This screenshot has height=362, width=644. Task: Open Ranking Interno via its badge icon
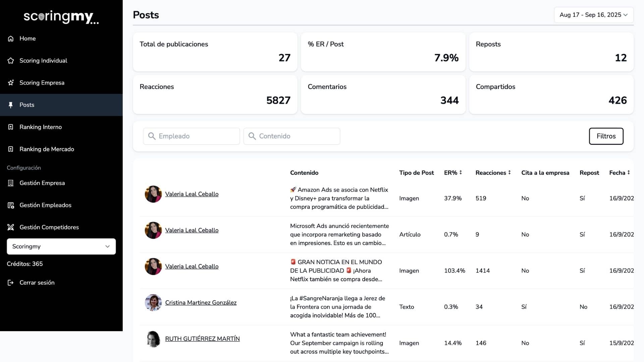click(x=11, y=127)
